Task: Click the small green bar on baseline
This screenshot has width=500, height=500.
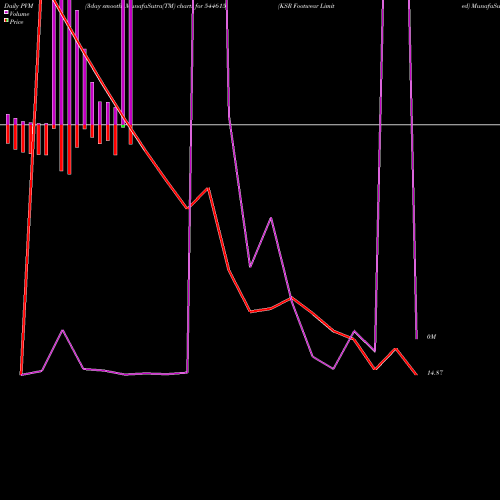Action: 123,126
